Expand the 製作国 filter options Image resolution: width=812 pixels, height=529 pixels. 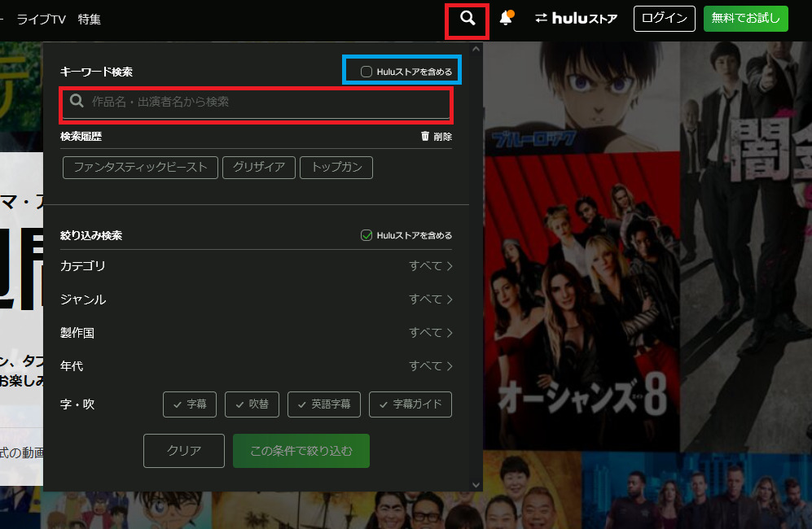pos(257,332)
